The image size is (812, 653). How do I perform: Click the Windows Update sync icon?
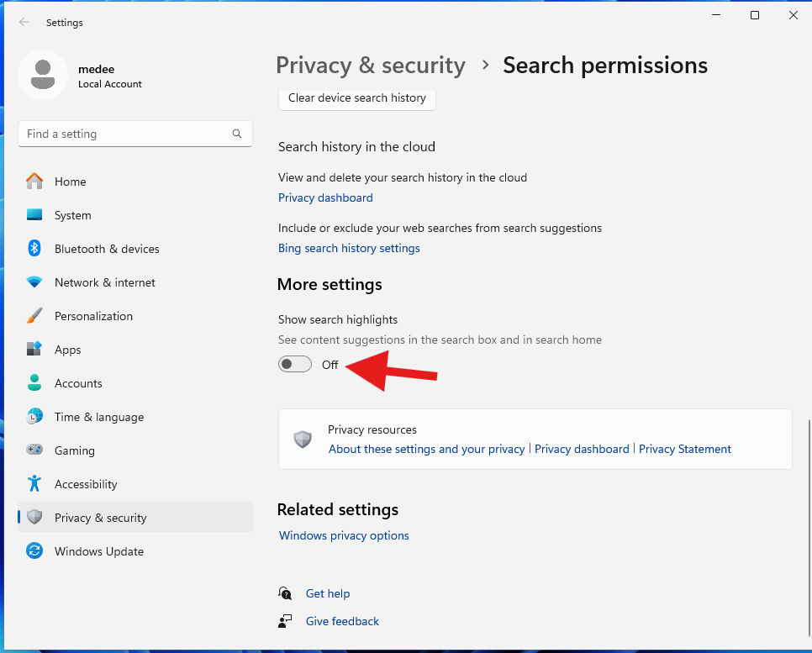click(x=34, y=551)
